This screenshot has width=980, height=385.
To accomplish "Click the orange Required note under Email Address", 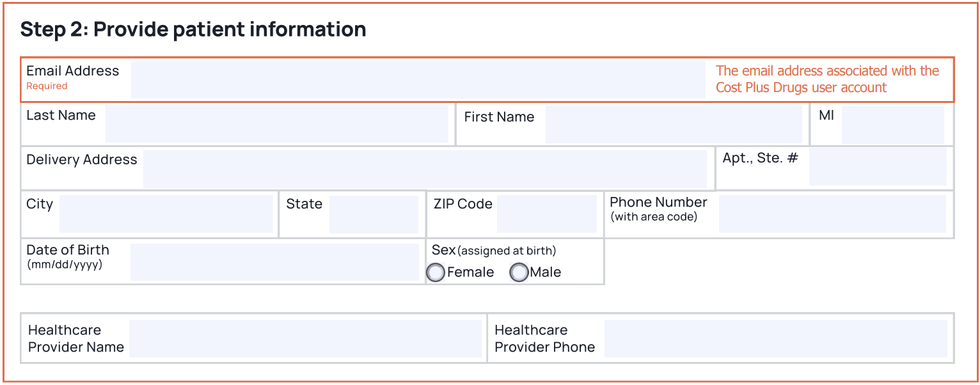I will click(47, 86).
